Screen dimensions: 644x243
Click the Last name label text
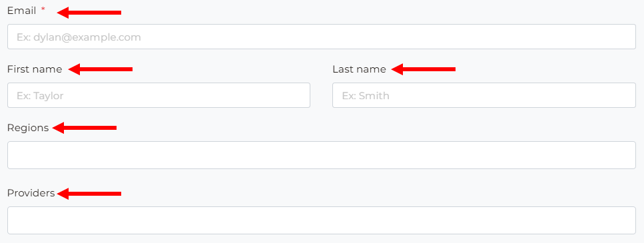coord(360,69)
